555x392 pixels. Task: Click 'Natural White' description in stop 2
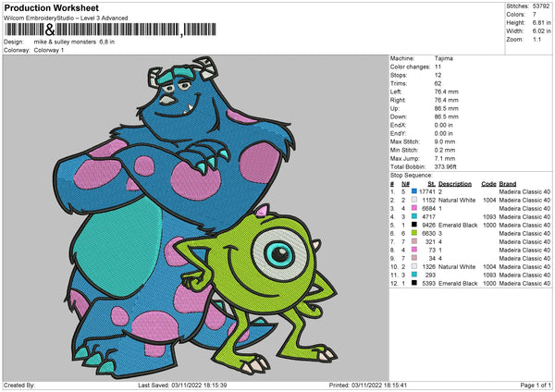tap(457, 201)
